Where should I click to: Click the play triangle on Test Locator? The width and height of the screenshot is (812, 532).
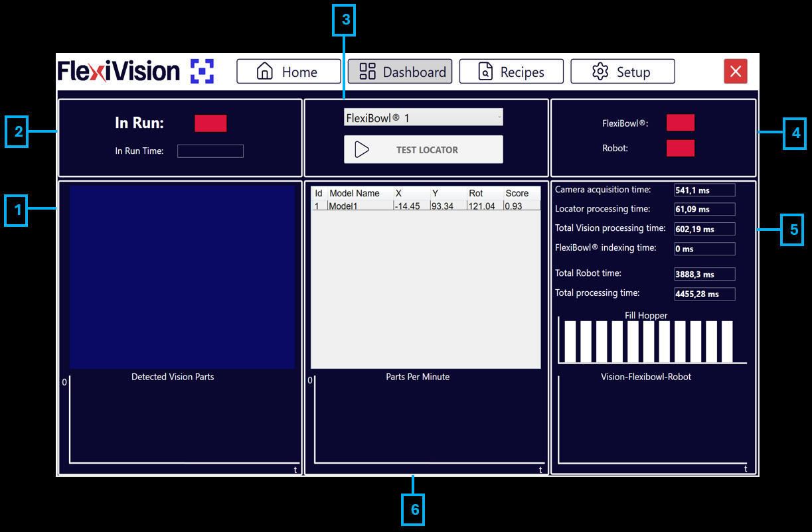coord(362,149)
